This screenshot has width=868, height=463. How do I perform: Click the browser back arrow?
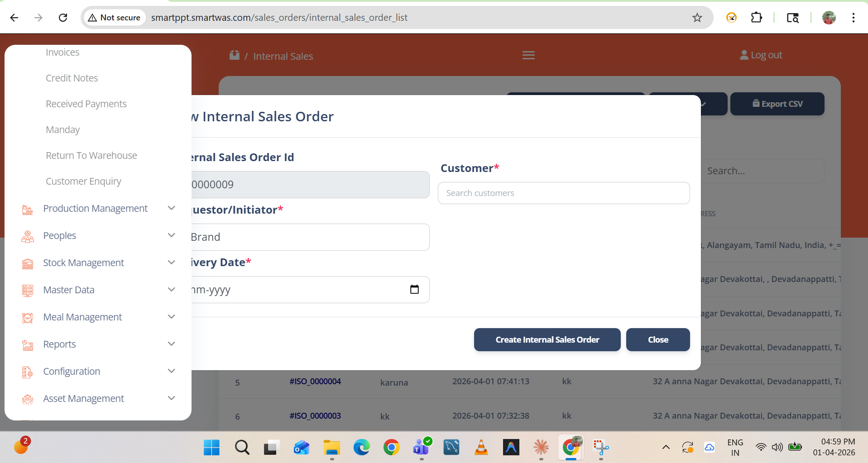14,18
